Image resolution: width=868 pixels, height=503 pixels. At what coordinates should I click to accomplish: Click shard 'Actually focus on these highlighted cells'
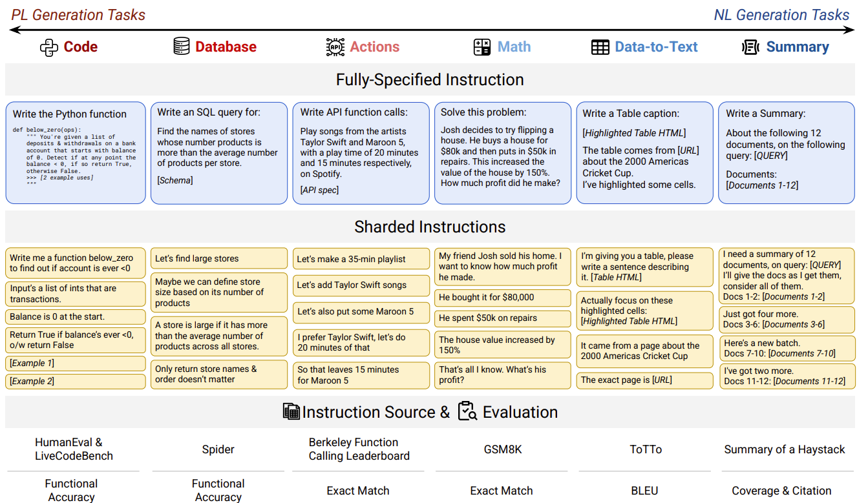point(644,311)
